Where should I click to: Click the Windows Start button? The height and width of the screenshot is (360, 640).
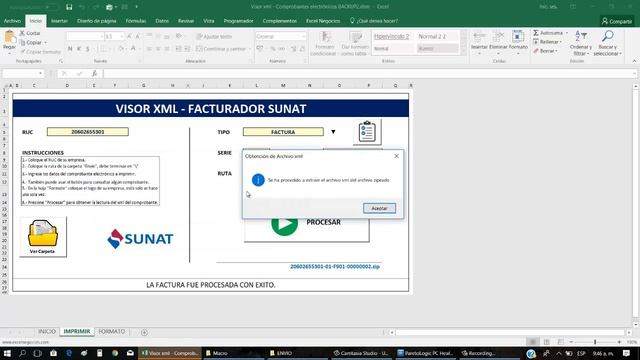(7, 353)
